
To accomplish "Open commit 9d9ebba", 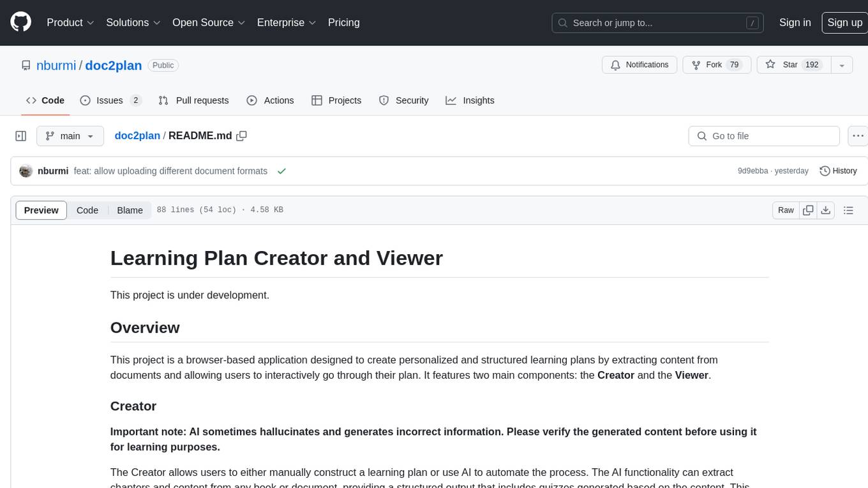I will coord(754,171).
